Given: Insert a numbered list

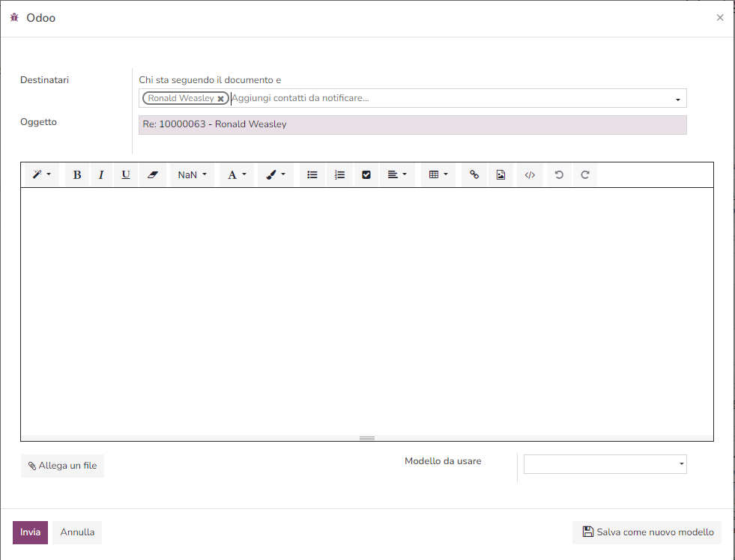Looking at the screenshot, I should coord(339,174).
